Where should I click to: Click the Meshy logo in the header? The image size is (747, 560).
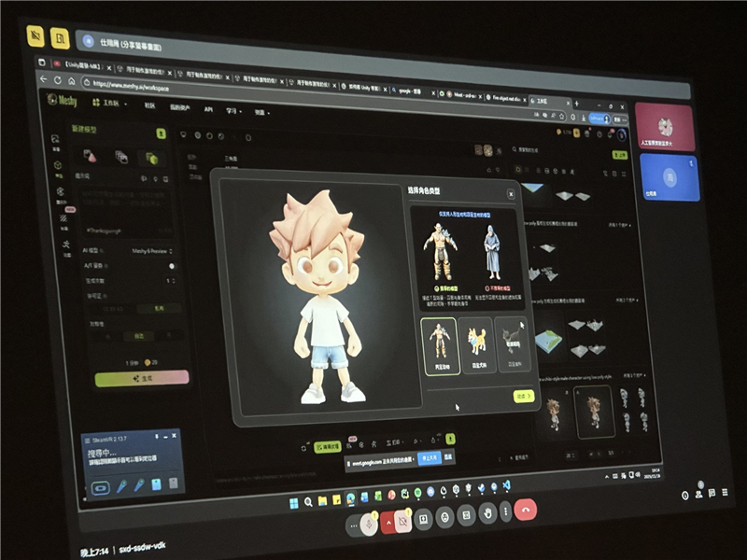point(62,100)
